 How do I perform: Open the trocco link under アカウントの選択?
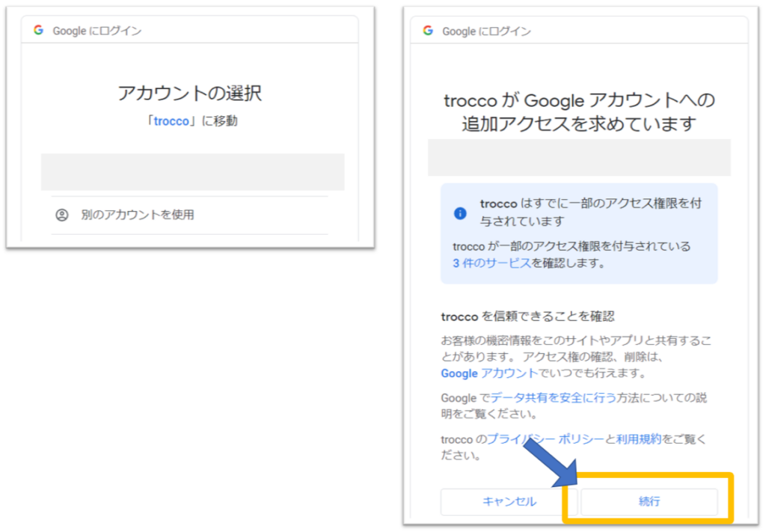click(171, 121)
